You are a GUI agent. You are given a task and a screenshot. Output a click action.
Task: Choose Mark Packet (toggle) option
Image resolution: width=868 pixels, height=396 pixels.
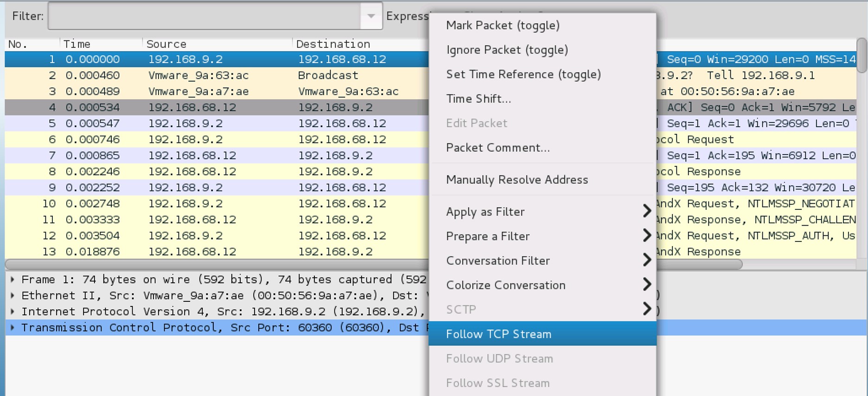point(503,26)
